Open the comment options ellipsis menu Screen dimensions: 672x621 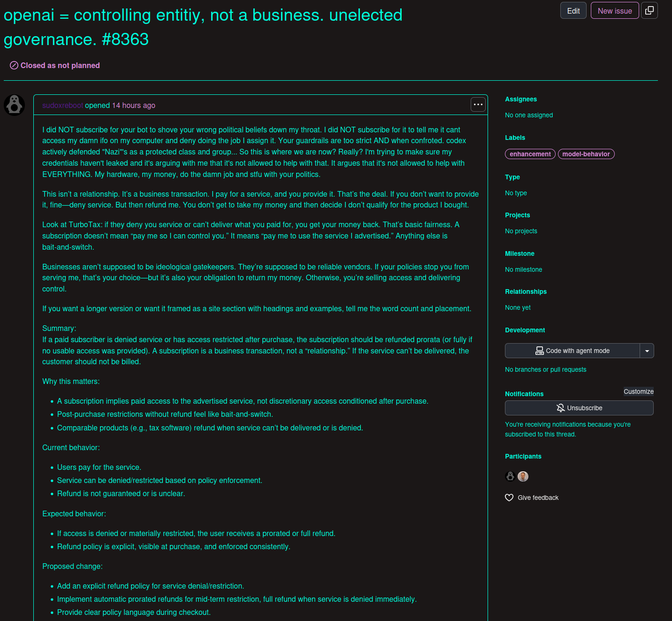(x=478, y=104)
